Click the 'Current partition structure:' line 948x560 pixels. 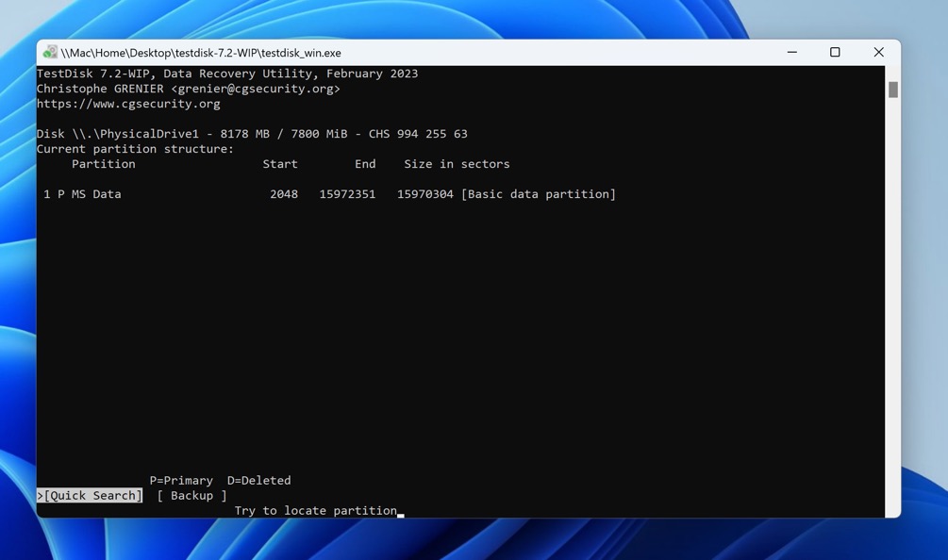click(135, 149)
